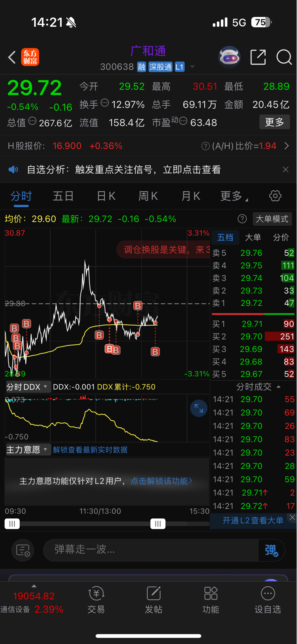
Task: Collapse the 分时成交 list arrow
Action: point(279,387)
